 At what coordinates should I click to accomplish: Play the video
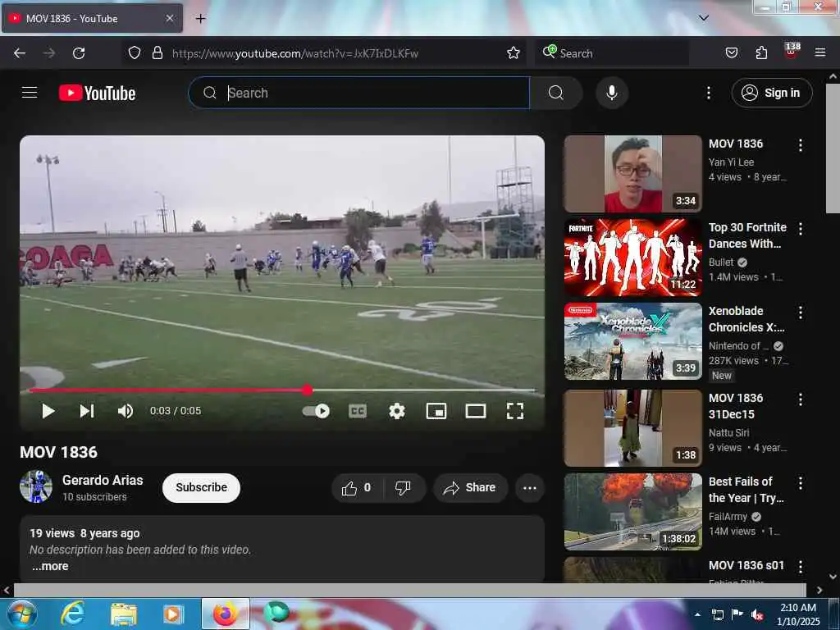click(48, 411)
